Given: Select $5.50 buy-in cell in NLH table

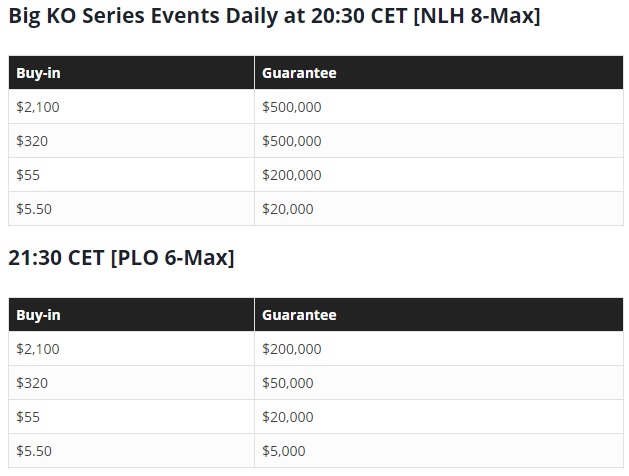Looking at the screenshot, I should (x=34, y=209).
